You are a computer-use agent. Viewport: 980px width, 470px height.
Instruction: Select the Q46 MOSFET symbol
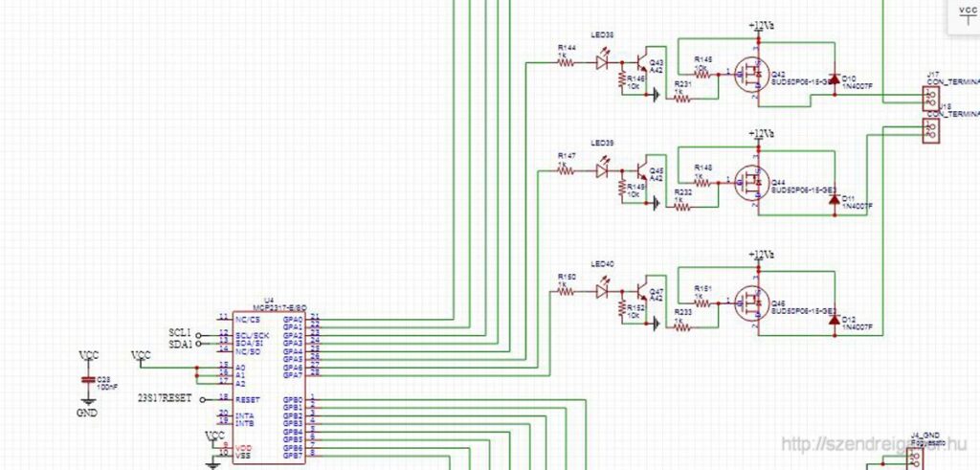pos(750,303)
